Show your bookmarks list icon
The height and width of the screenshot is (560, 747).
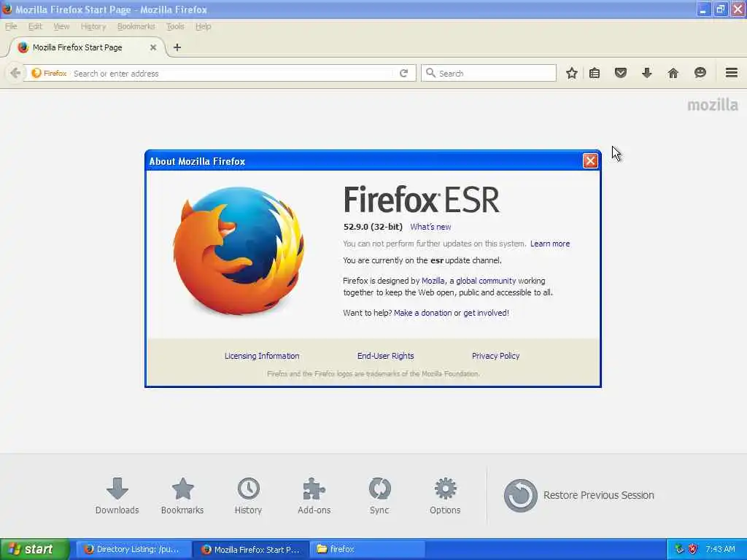click(x=595, y=73)
